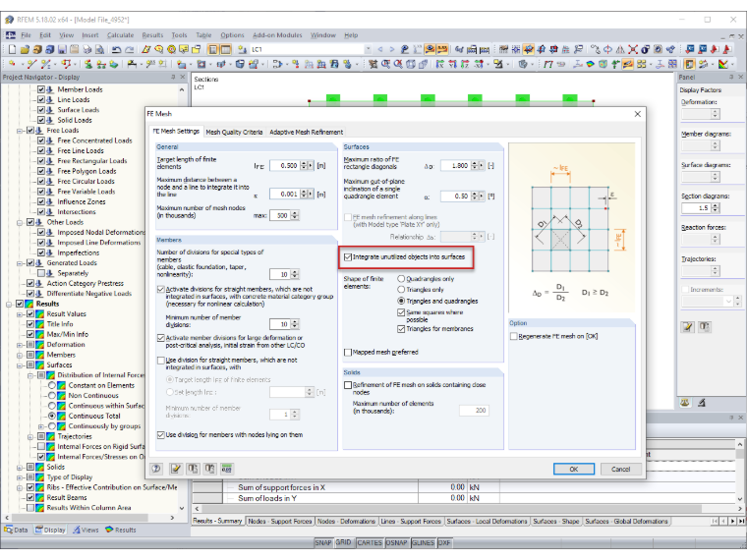Switch to Mesh Quality Criteria tab

tap(234, 132)
